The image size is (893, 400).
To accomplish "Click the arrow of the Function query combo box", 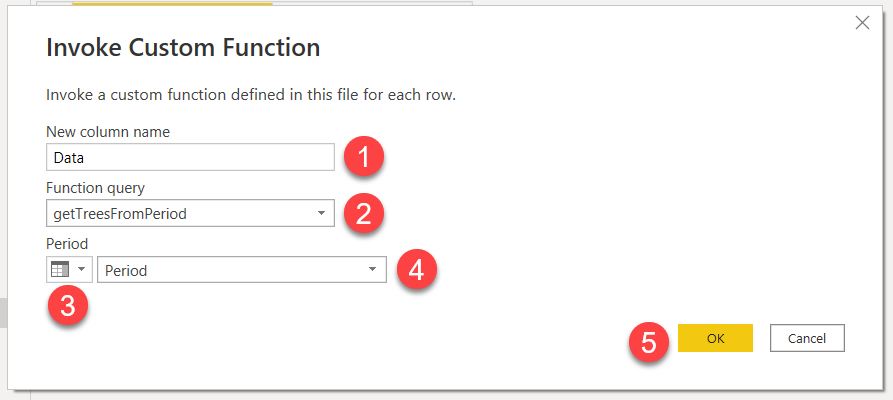I will [x=321, y=213].
